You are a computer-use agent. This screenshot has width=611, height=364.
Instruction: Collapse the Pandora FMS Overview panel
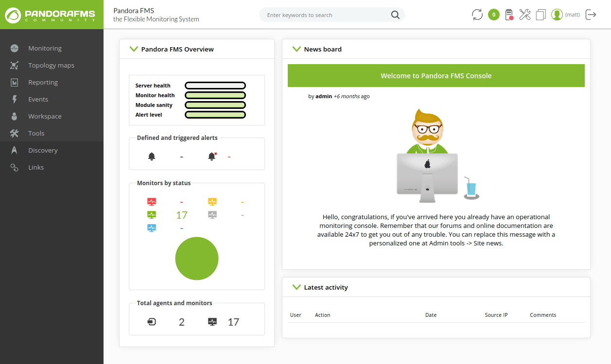[x=134, y=49]
